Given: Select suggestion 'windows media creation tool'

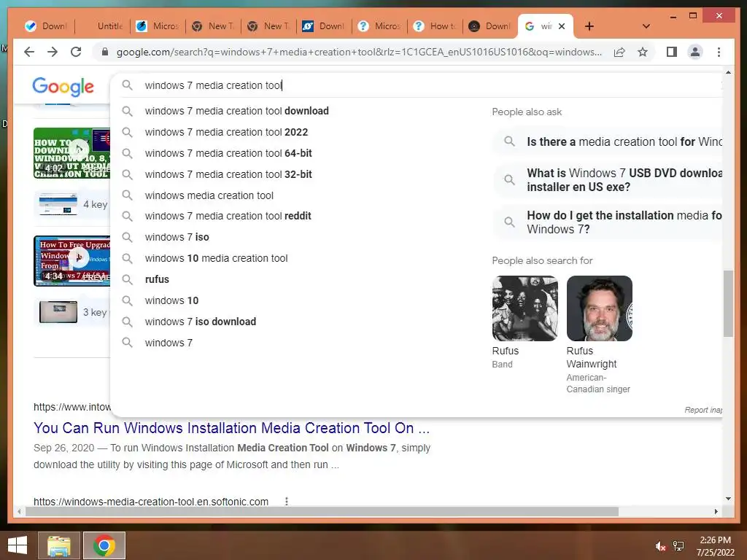Looking at the screenshot, I should click(209, 195).
